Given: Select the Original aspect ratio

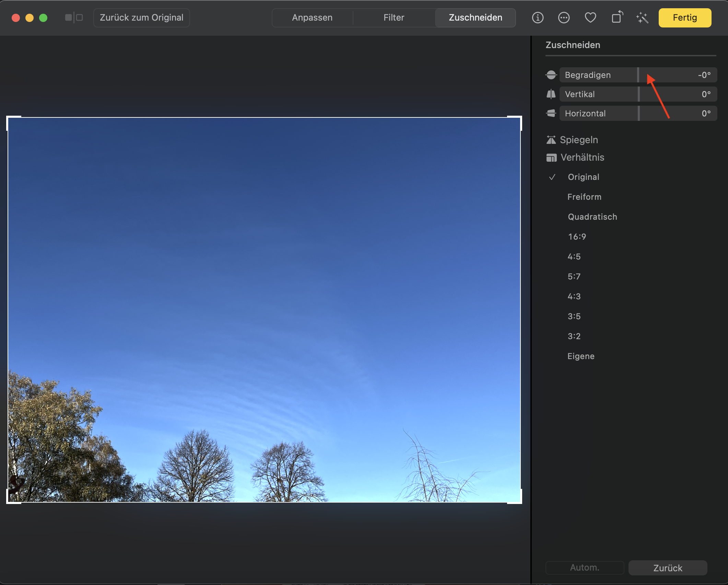Looking at the screenshot, I should (583, 177).
